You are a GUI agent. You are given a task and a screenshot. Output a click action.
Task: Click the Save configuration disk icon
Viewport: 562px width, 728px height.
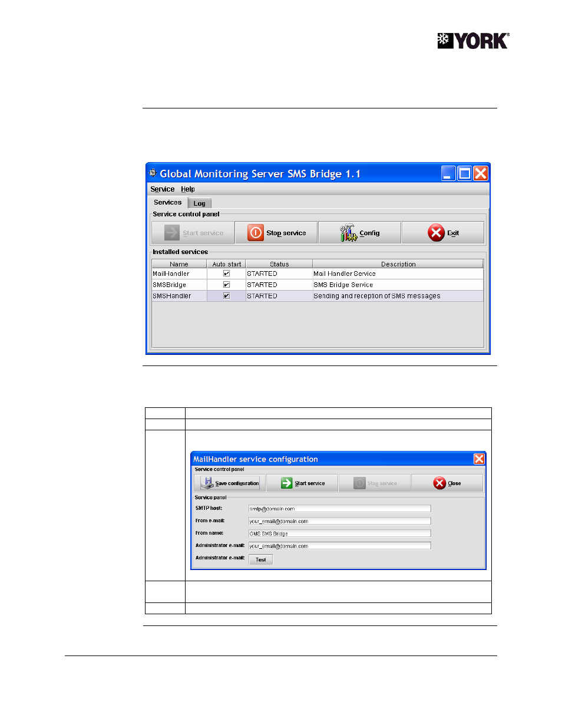click(x=207, y=483)
